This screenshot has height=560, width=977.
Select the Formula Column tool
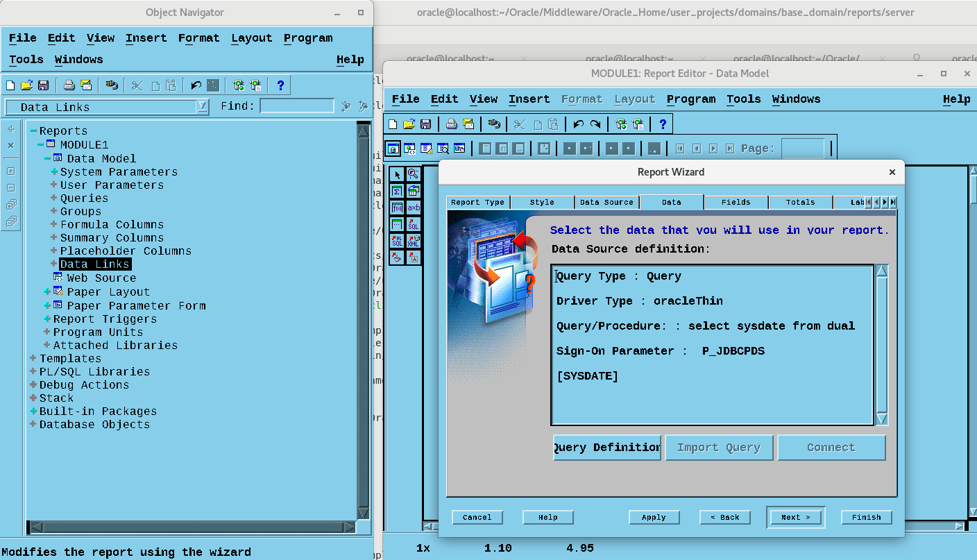397,208
